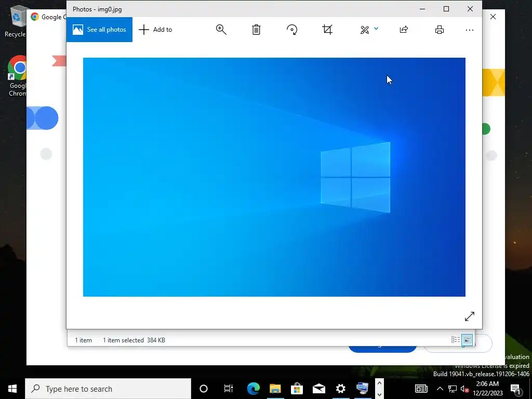
Task: Click the Add to button
Action: tap(156, 30)
